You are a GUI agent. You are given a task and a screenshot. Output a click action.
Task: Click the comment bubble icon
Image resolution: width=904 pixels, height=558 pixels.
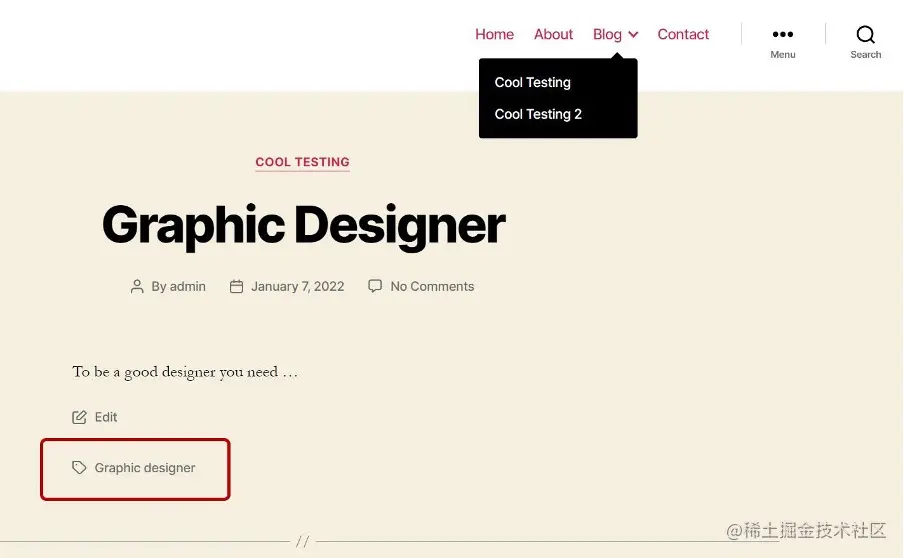375,286
